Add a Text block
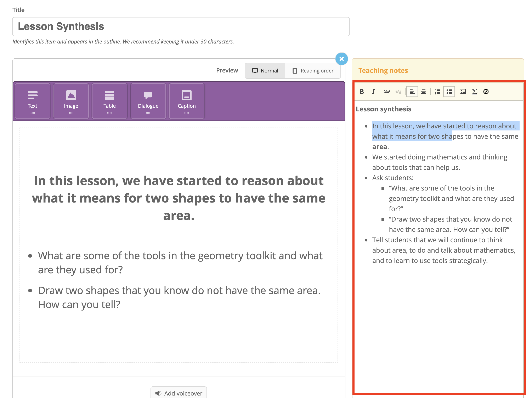The height and width of the screenshot is (398, 532). pos(33,101)
